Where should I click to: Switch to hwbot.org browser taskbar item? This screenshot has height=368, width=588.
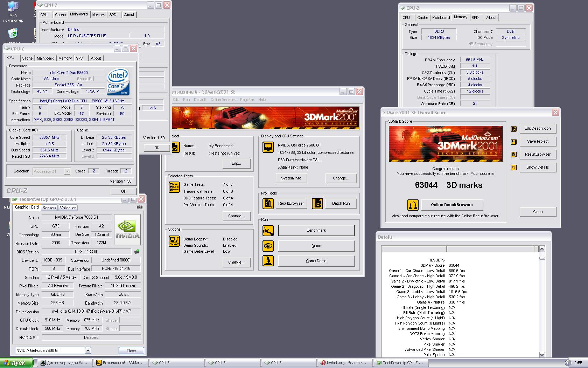click(x=345, y=363)
